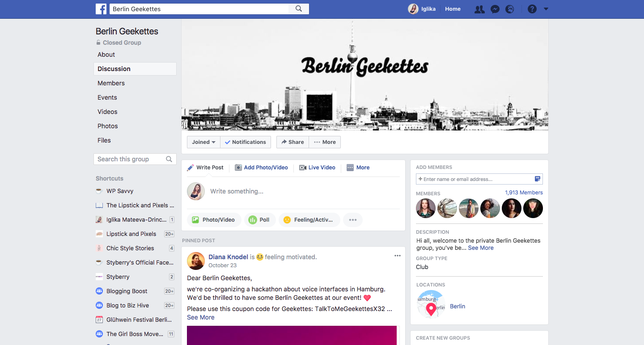Open Quick Help question mark icon
Image resolution: width=644 pixels, height=345 pixels.
coord(532,9)
